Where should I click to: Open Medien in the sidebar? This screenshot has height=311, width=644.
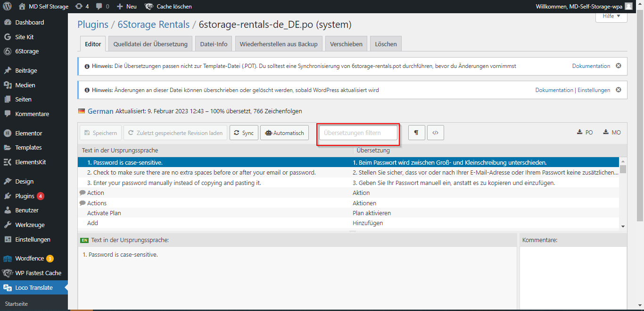[x=34, y=85]
